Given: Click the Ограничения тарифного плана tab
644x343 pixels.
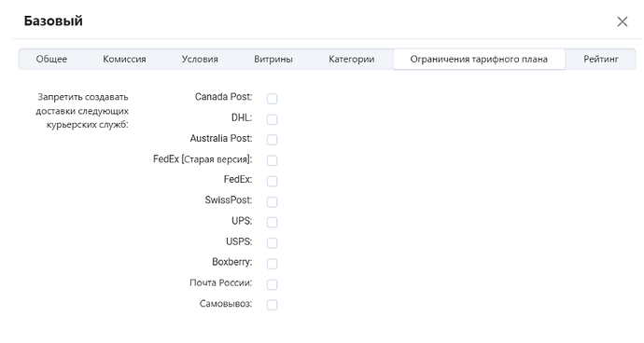Looking at the screenshot, I should coord(479,59).
